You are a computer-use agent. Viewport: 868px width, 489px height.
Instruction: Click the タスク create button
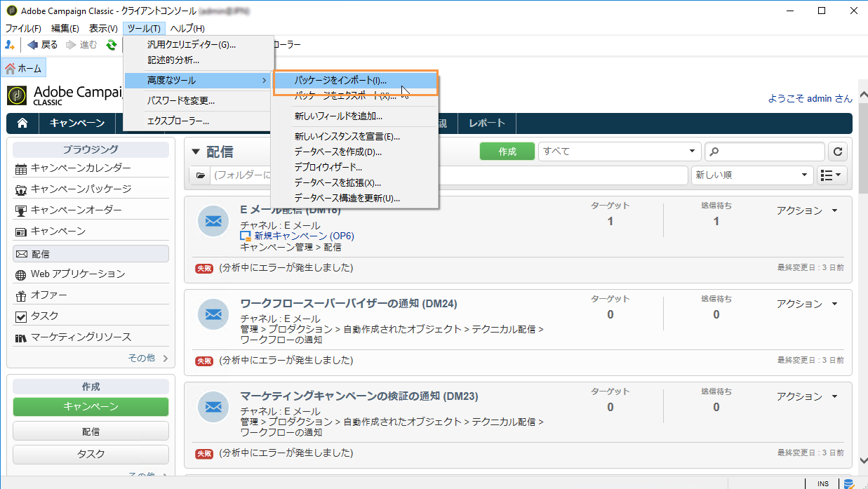(x=91, y=455)
